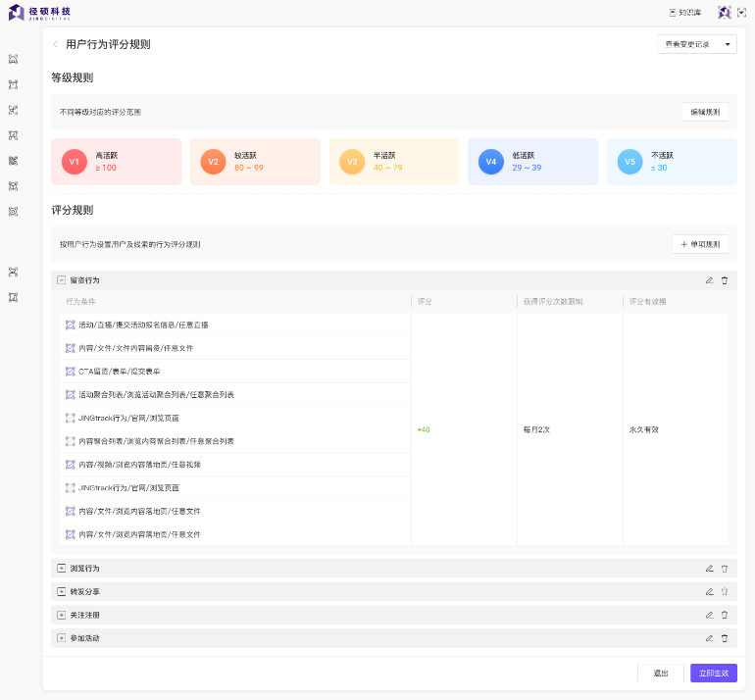755x700 pixels.
Task: Expand the 关注注册 rule group
Action: 61,615
